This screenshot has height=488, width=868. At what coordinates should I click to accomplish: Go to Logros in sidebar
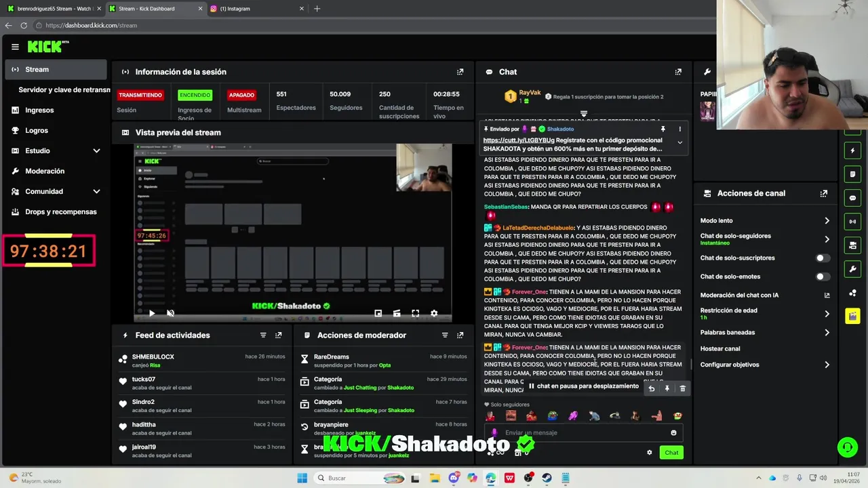click(x=56, y=130)
